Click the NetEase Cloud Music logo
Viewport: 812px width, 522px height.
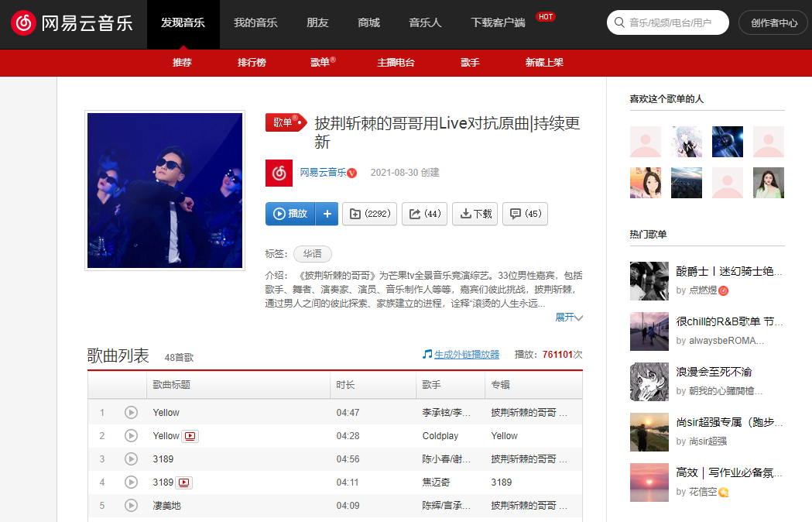pos(72,23)
